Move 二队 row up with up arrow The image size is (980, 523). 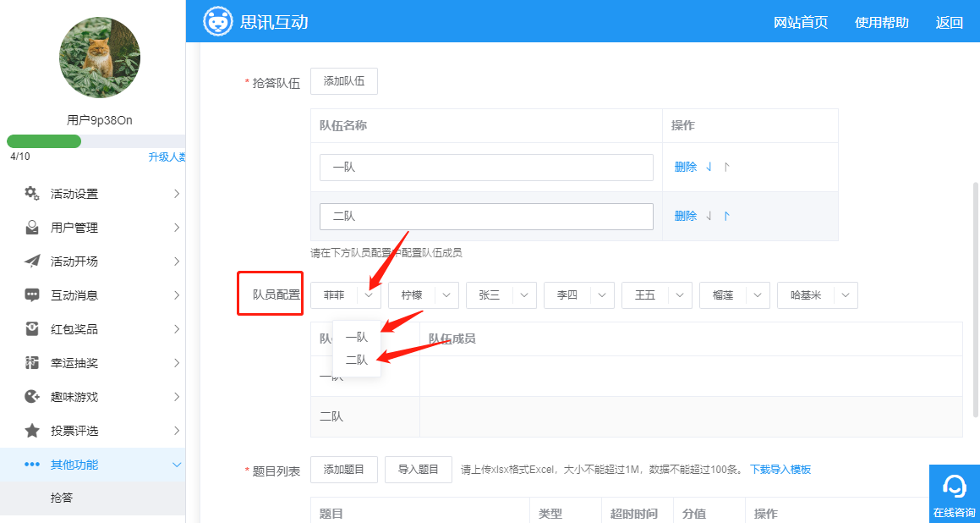pyautogui.click(x=726, y=216)
